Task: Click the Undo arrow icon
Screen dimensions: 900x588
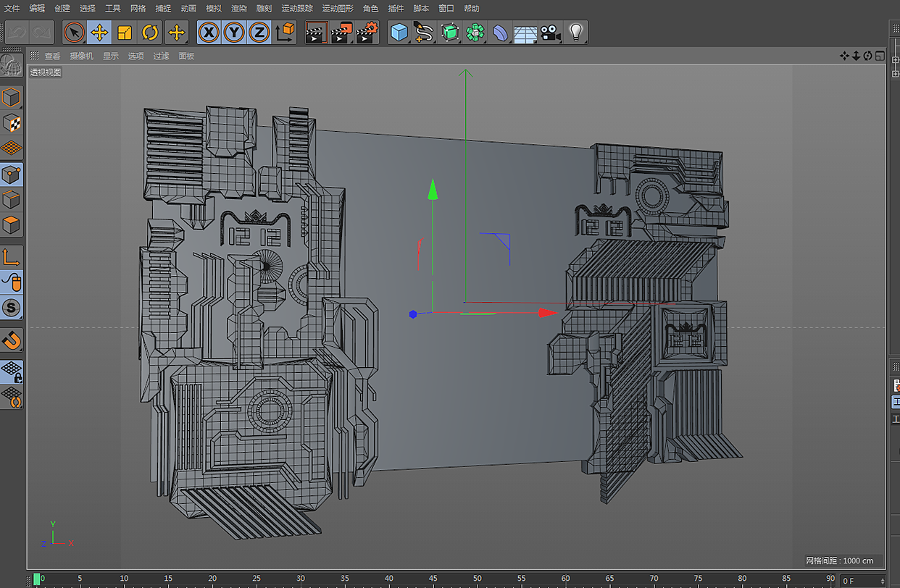Action: (x=18, y=33)
